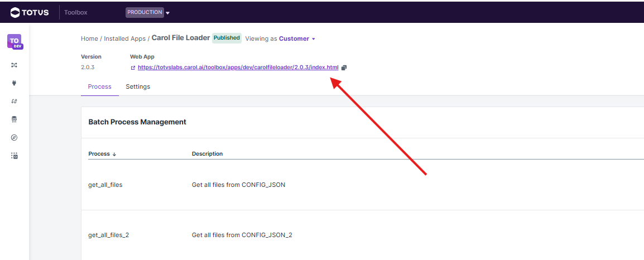
Task: Expand the PRODUCTION environment dropdown
Action: pos(147,12)
